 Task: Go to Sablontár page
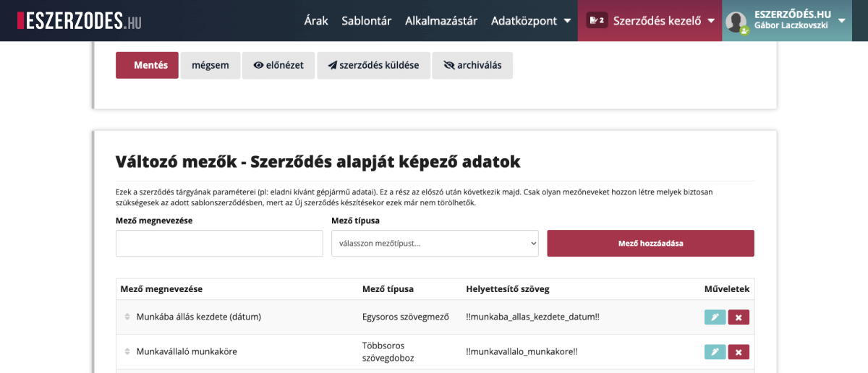366,20
